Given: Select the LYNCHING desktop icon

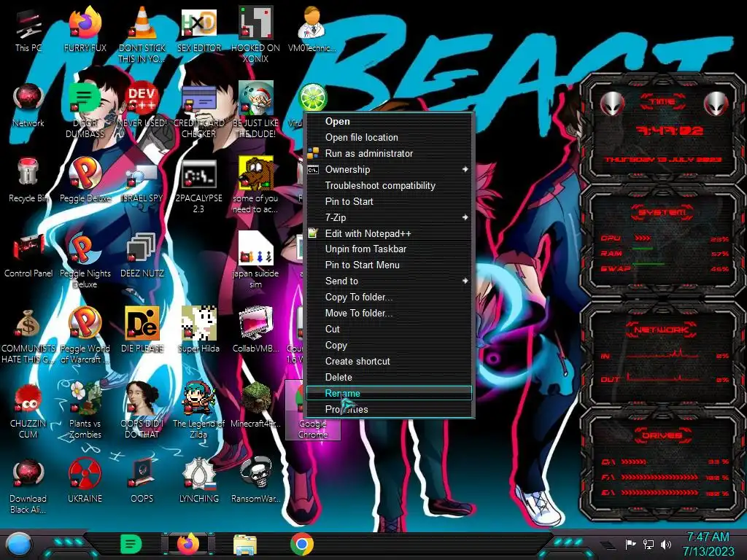Looking at the screenshot, I should [199, 481].
